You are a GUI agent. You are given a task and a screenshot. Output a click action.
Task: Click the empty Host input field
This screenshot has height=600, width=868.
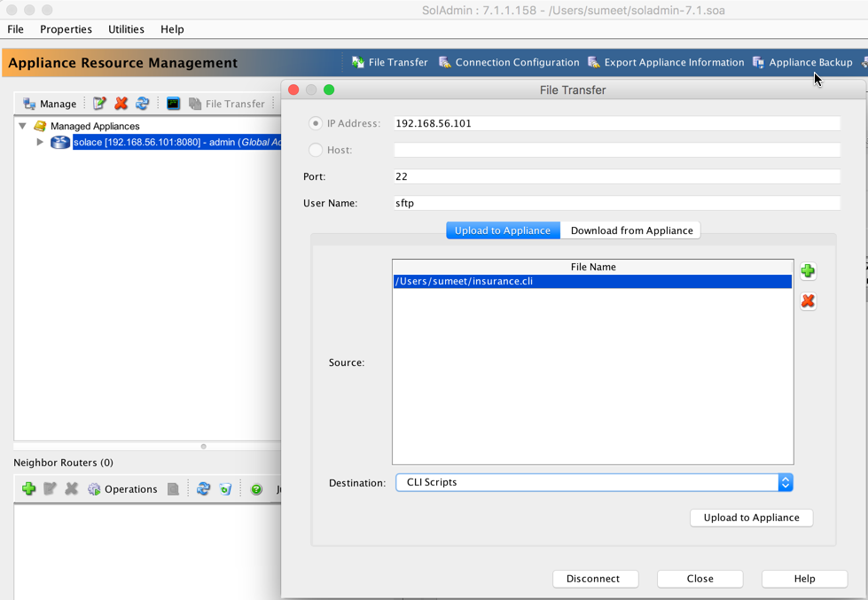[617, 150]
